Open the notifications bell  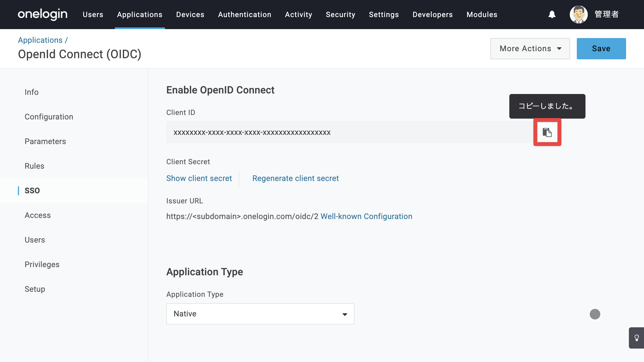click(552, 14)
